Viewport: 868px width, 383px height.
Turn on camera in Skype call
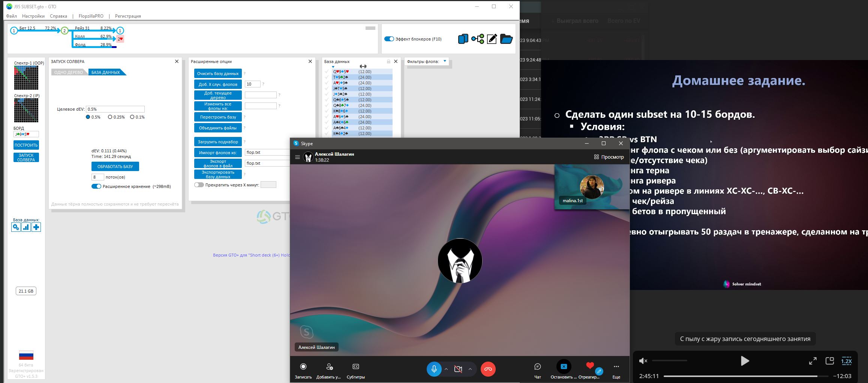click(458, 369)
